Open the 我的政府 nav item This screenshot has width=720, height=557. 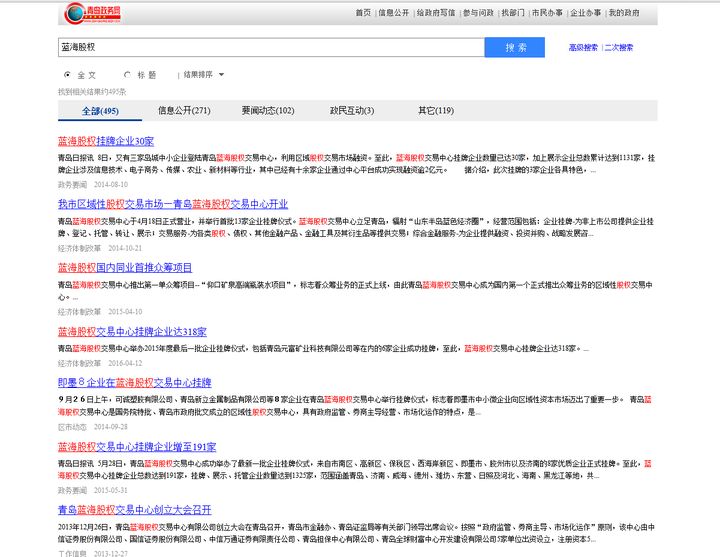click(x=624, y=13)
